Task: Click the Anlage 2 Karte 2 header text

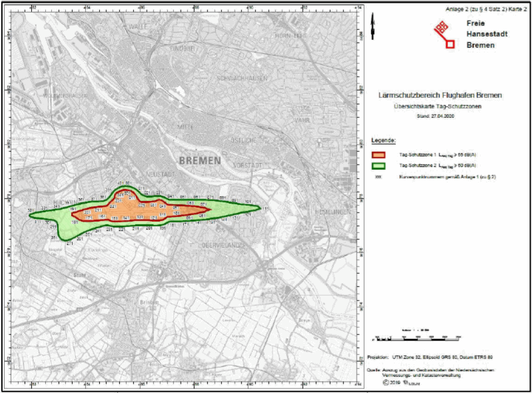Action: click(x=486, y=7)
